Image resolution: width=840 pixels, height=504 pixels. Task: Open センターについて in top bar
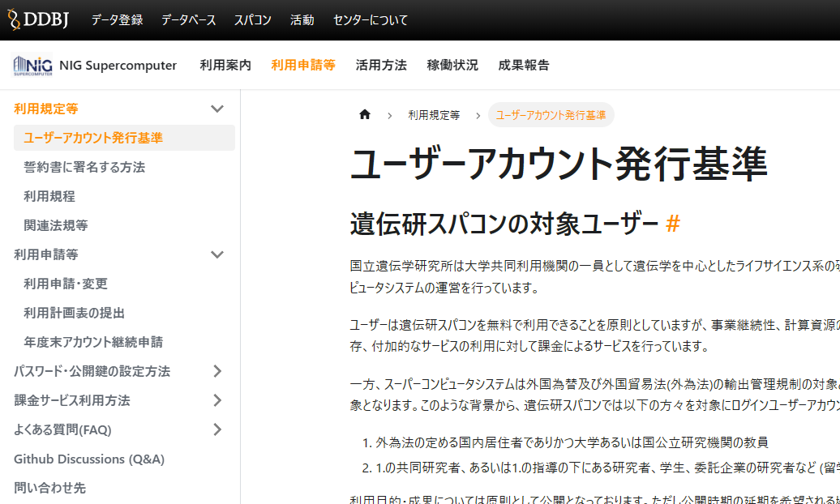(x=371, y=20)
